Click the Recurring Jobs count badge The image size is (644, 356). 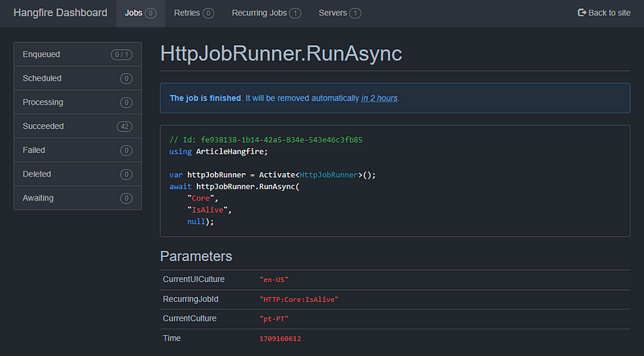pos(295,13)
